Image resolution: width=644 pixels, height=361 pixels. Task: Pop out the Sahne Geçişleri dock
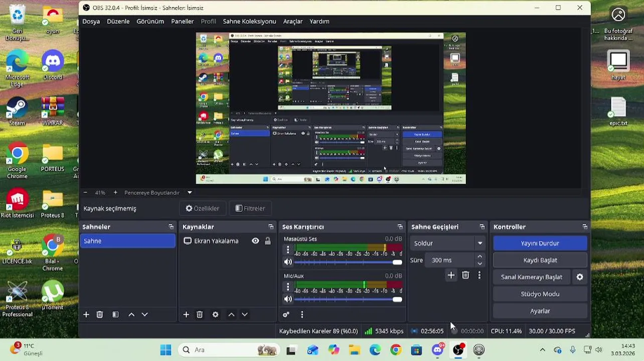pos(482,227)
